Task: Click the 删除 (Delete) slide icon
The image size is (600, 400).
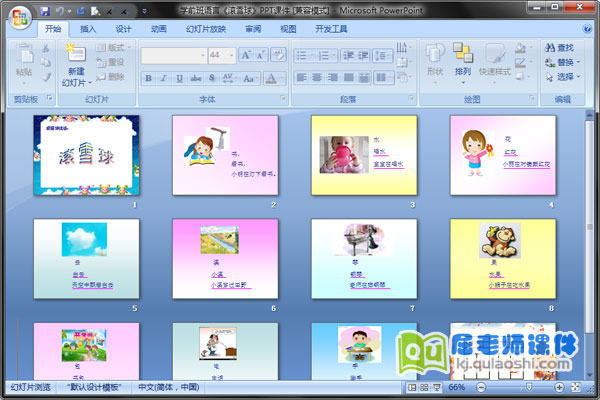Action: coord(111,76)
